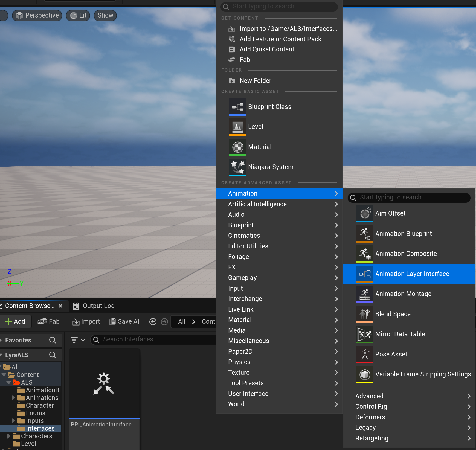This screenshot has width=476, height=450.
Task: Expand the Animations folder in tree
Action: coord(13,398)
